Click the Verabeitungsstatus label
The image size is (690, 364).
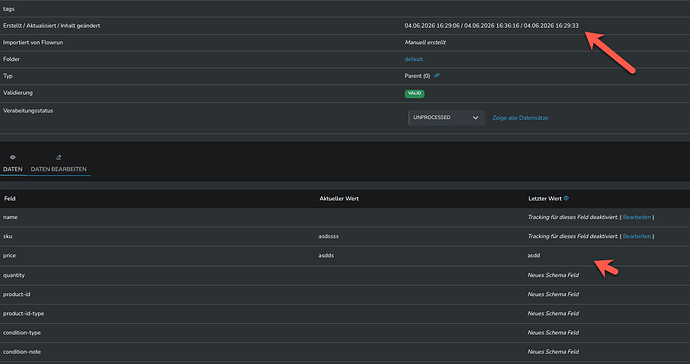(x=28, y=110)
